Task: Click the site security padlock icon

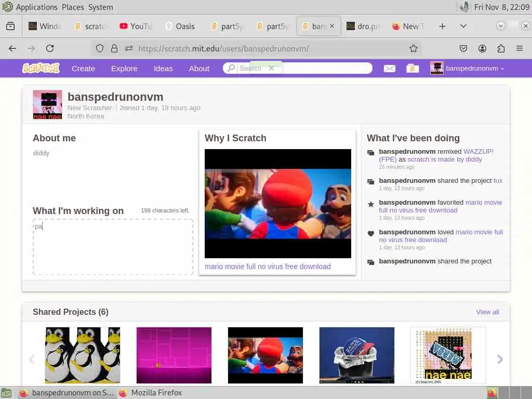Action: [x=114, y=48]
